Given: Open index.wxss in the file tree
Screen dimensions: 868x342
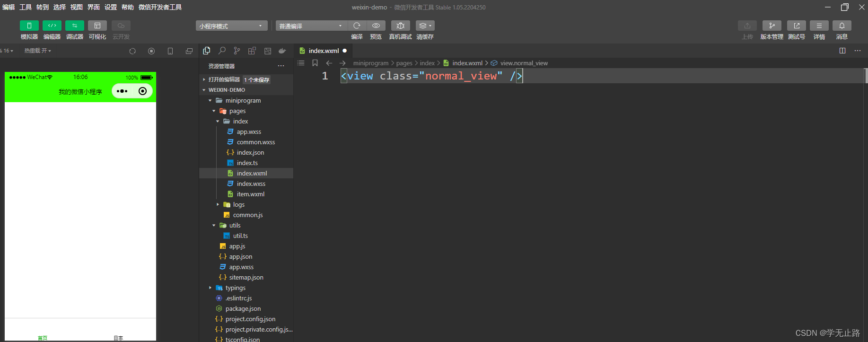Looking at the screenshot, I should point(251,184).
